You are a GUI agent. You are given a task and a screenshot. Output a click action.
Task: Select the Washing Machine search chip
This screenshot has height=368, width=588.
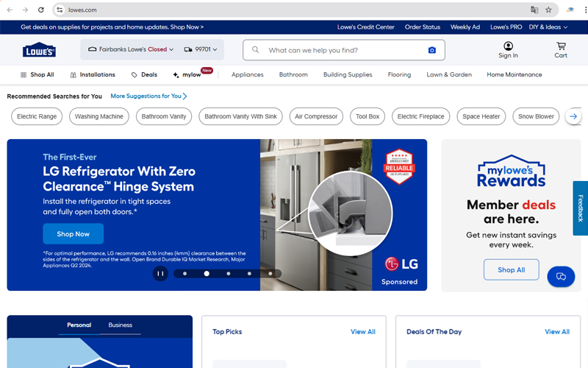[x=99, y=116]
